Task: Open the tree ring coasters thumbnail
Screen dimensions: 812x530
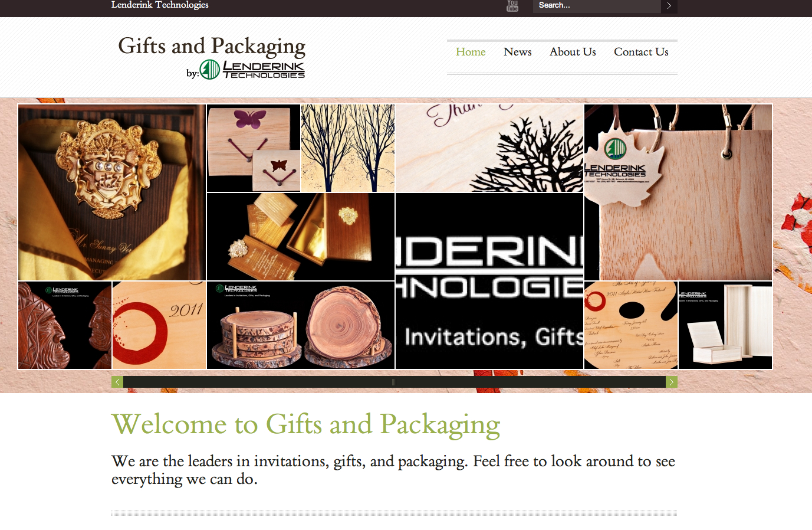Action: (x=301, y=325)
